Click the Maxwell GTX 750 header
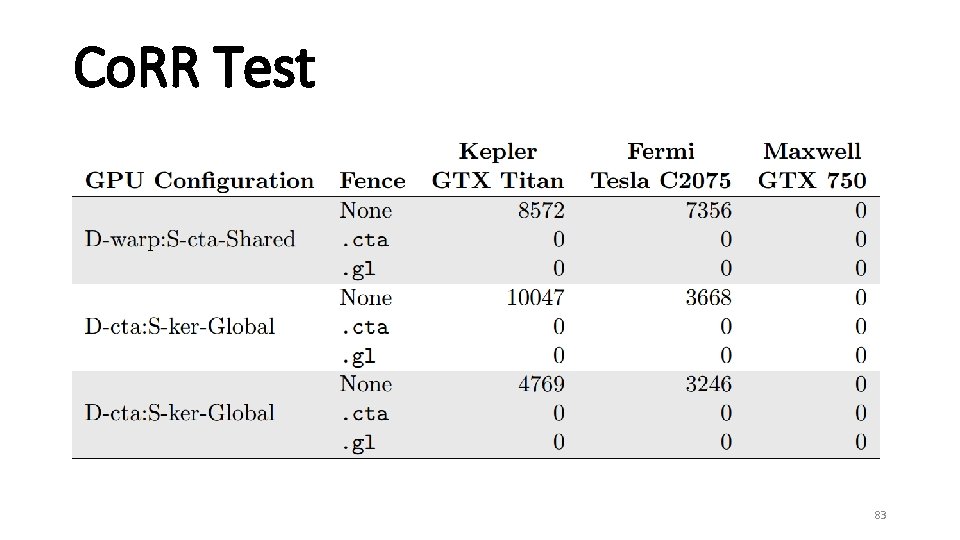Viewport: 960px width, 540px height. [x=812, y=166]
